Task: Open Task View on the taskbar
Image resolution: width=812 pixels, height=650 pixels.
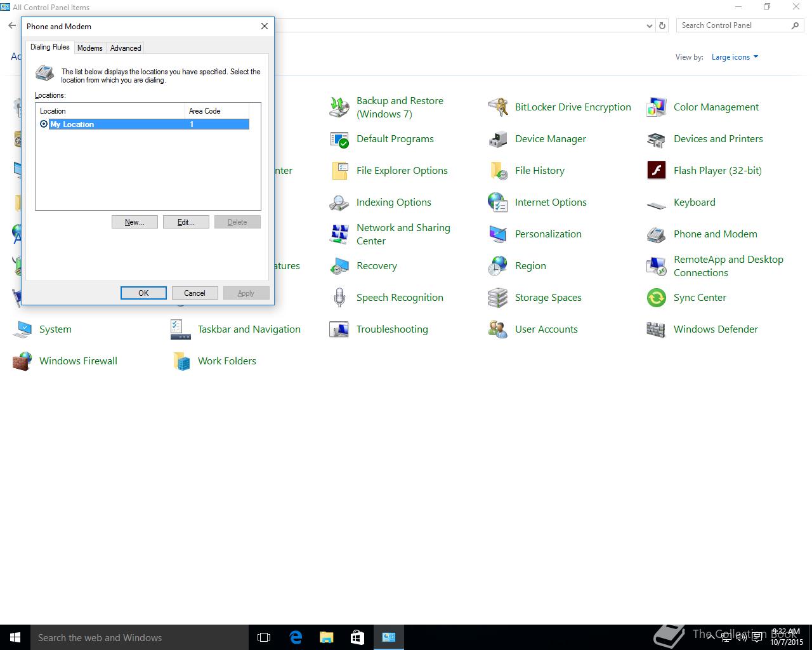Action: (x=264, y=637)
